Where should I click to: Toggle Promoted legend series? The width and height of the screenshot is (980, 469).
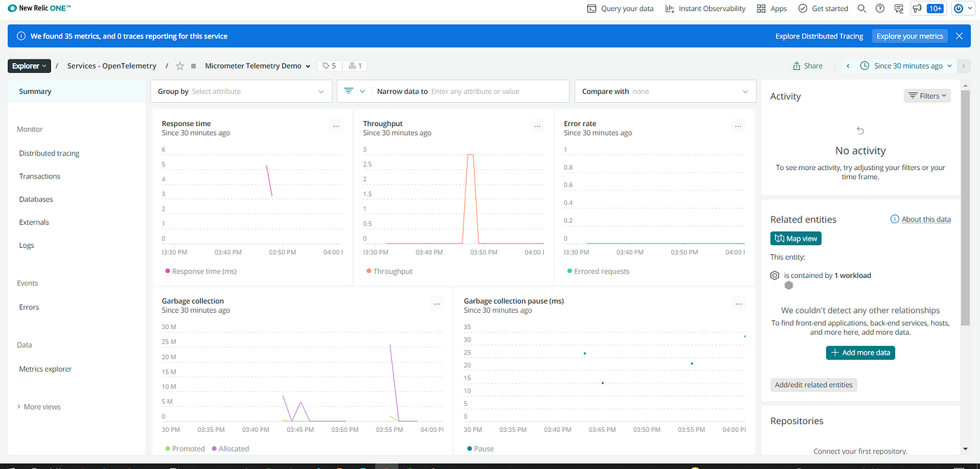click(x=185, y=449)
